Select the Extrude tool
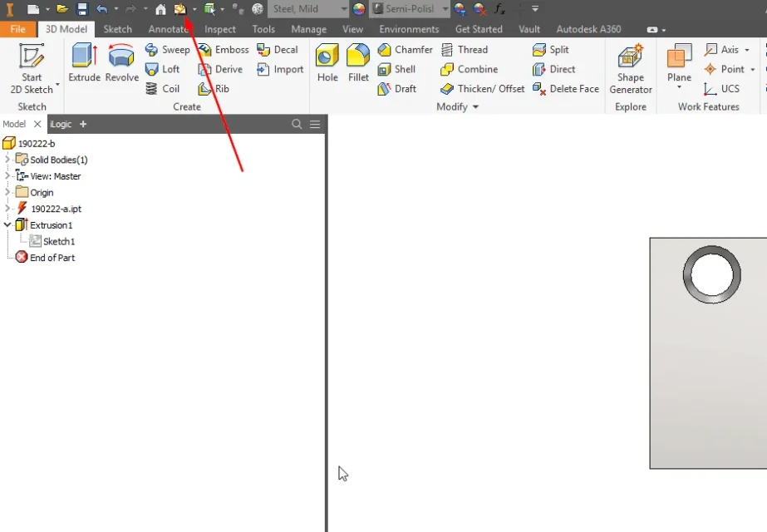The height and width of the screenshot is (532, 767). (x=84, y=62)
